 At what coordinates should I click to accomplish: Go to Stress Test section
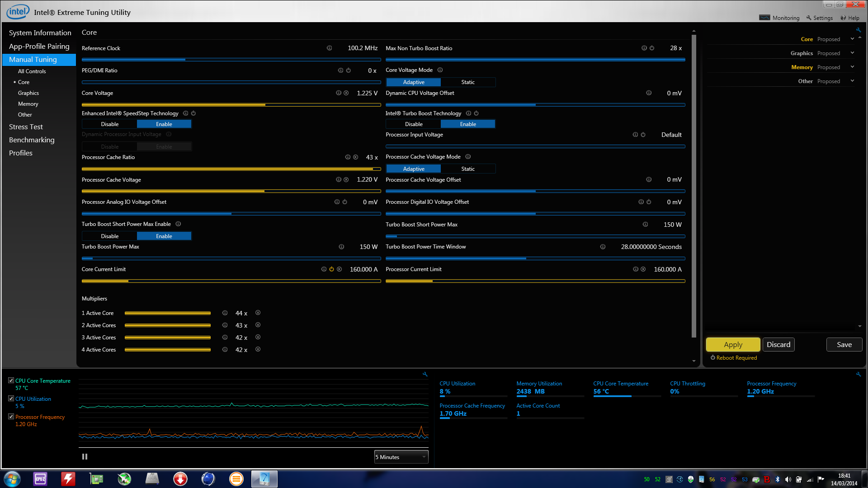click(26, 127)
